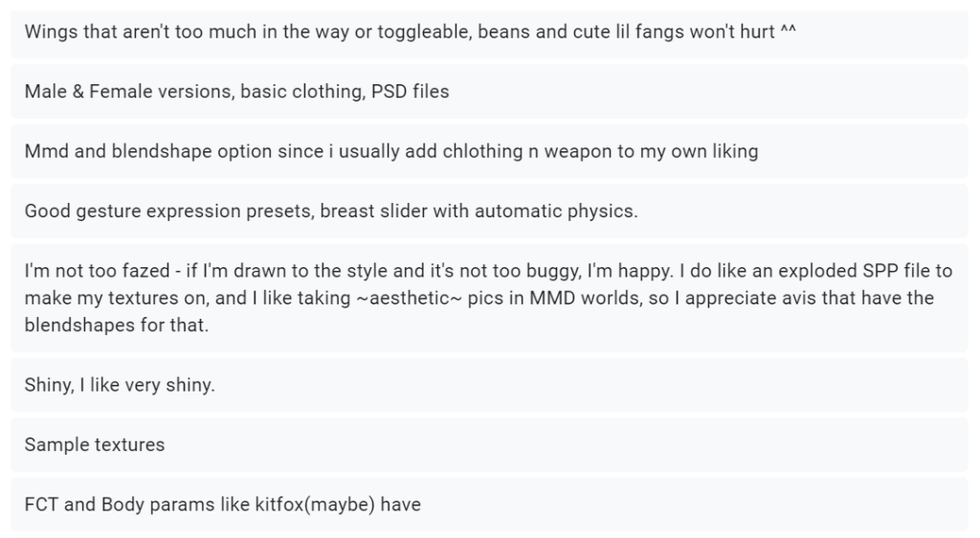Viewport: 980px width, 538px height.
Task: Click the word 'kitfox(maybe)'
Action: click(322, 504)
